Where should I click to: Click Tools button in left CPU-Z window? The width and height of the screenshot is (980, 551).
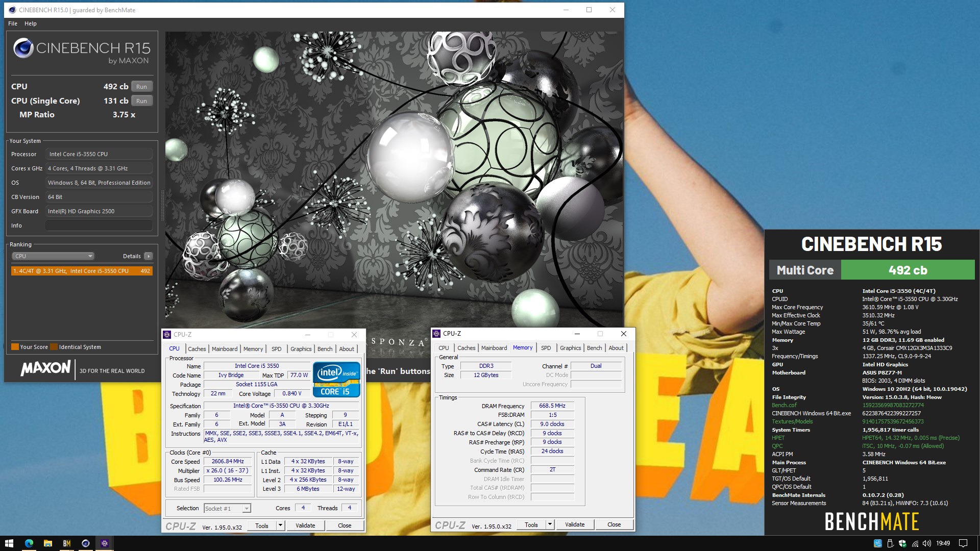pos(262,525)
